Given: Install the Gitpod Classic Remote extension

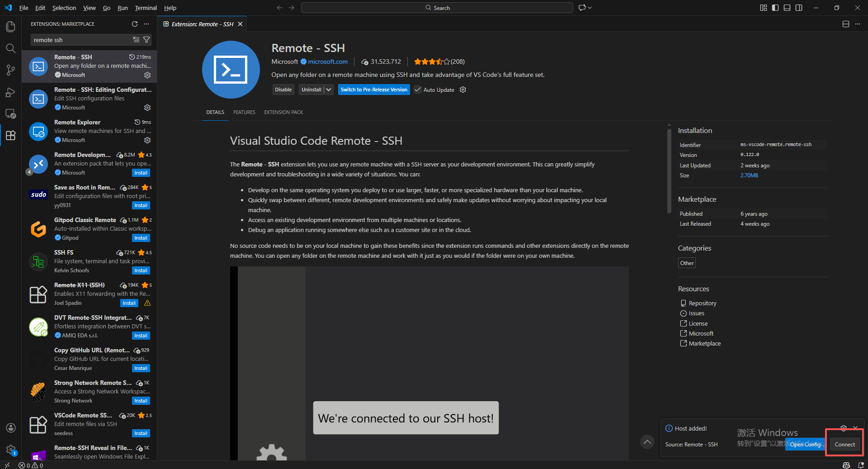Looking at the screenshot, I should (x=141, y=238).
